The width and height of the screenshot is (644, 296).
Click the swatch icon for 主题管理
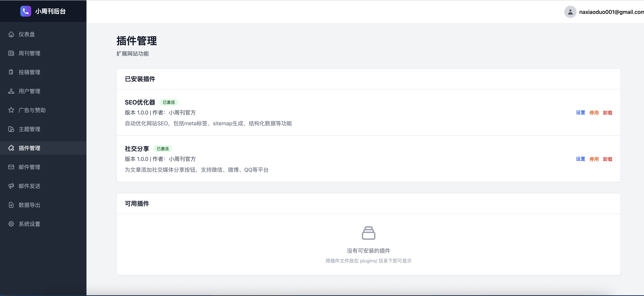pos(11,129)
